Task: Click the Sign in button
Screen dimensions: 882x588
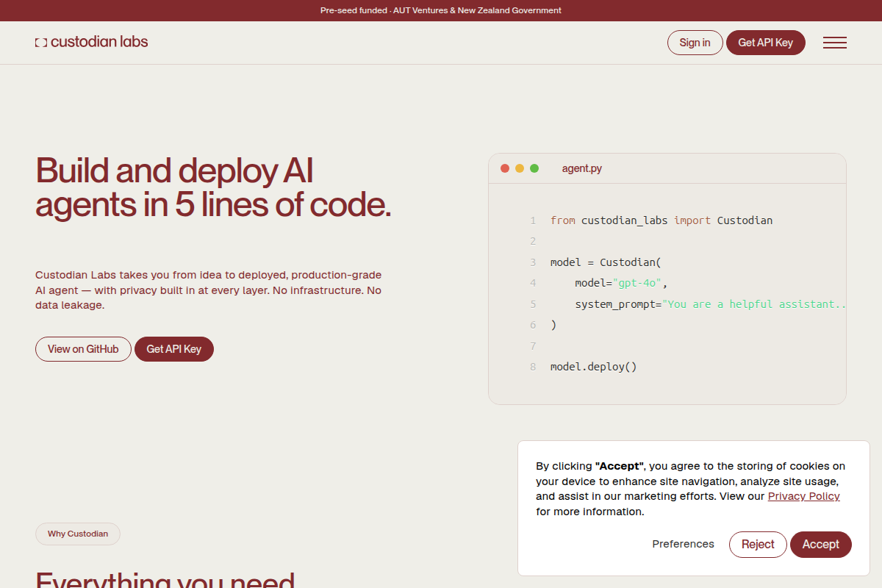Action: (695, 43)
